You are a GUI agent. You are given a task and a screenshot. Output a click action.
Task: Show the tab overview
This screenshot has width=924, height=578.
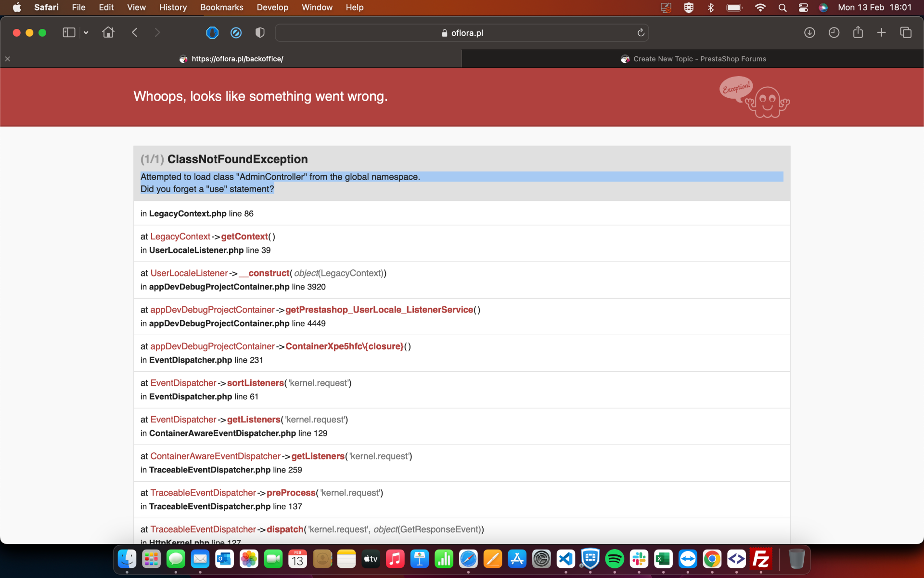click(906, 33)
